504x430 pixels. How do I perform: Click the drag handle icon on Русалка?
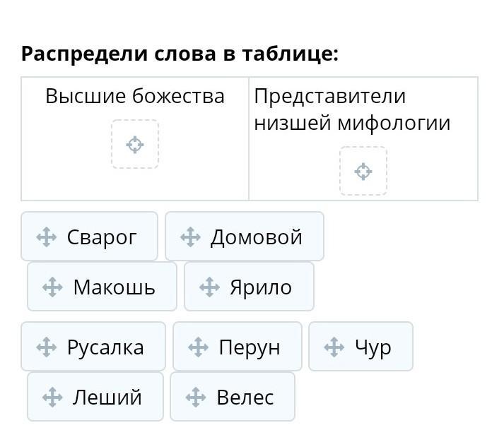point(46,347)
